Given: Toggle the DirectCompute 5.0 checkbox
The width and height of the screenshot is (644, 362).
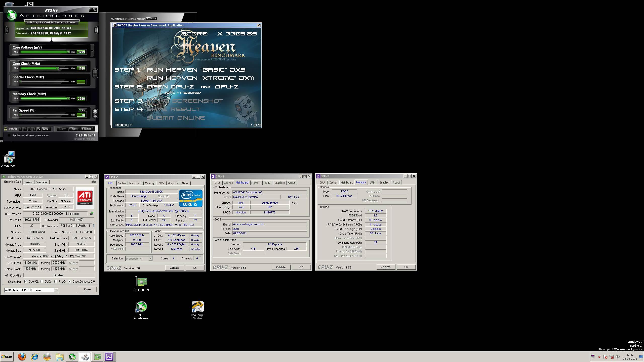Looking at the screenshot, I should (69, 282).
